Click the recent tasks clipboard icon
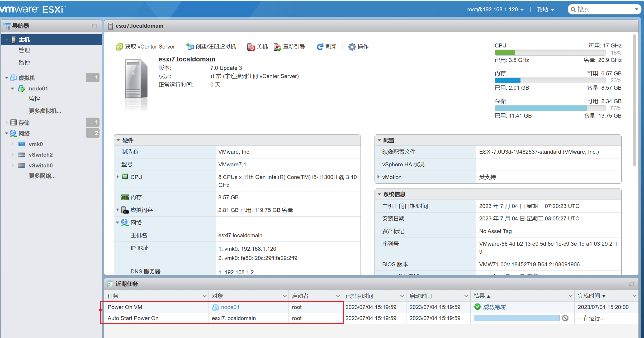 (x=110, y=284)
